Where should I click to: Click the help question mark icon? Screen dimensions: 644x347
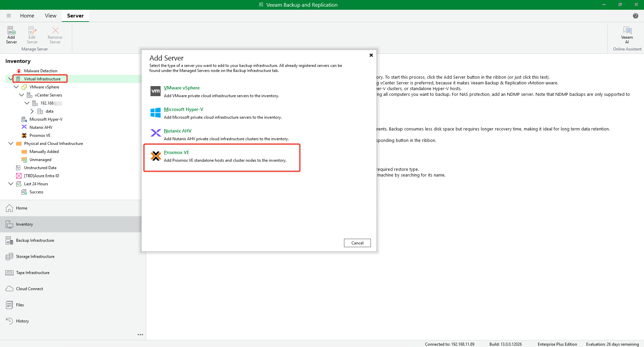(636, 16)
